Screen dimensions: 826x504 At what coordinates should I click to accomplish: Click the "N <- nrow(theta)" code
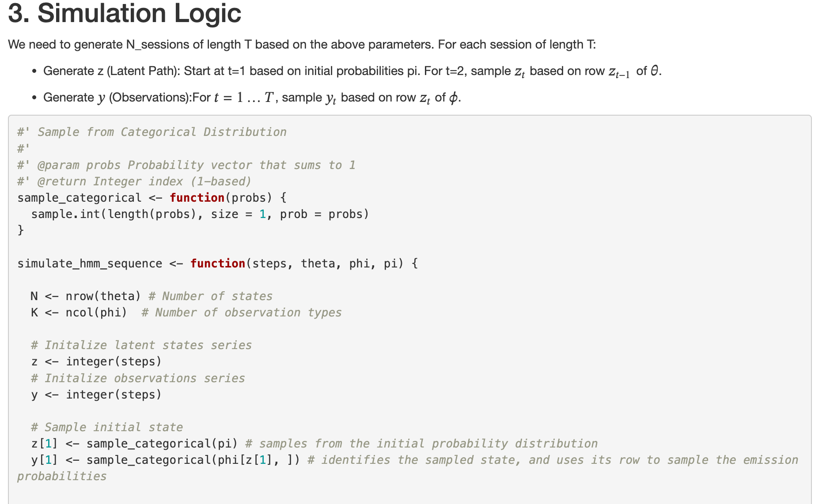tap(85, 296)
